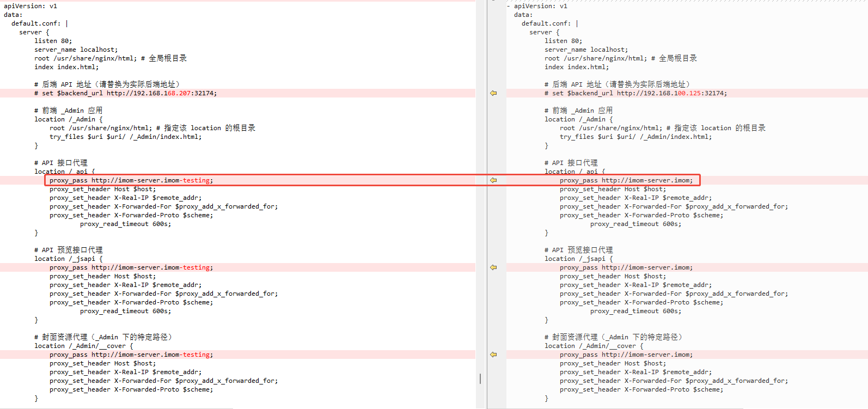Click '# API 预览接口代理' comment in left pane
868x409 pixels.
(x=69, y=250)
